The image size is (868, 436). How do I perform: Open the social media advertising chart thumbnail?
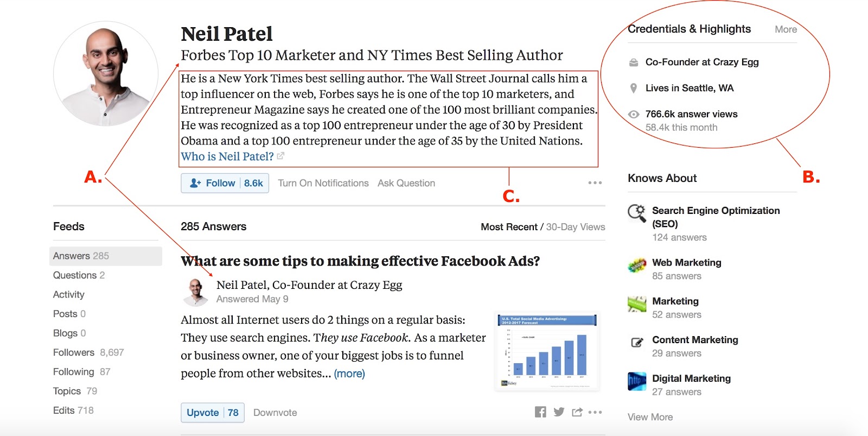click(548, 351)
